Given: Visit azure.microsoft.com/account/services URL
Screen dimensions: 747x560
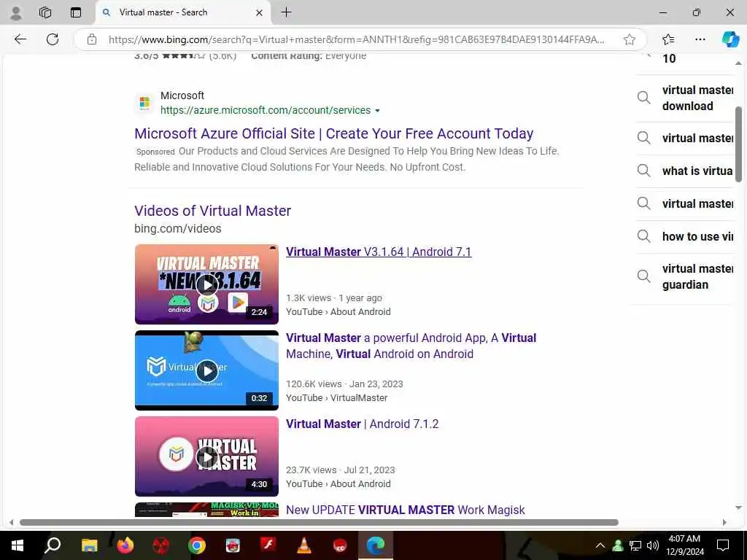Looking at the screenshot, I should click(x=266, y=110).
